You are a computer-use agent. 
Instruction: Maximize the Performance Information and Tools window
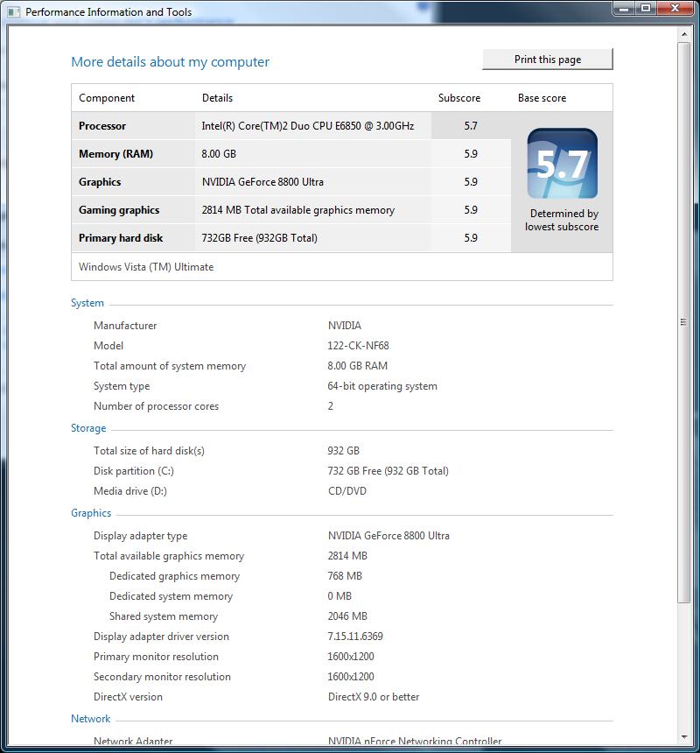(x=646, y=8)
